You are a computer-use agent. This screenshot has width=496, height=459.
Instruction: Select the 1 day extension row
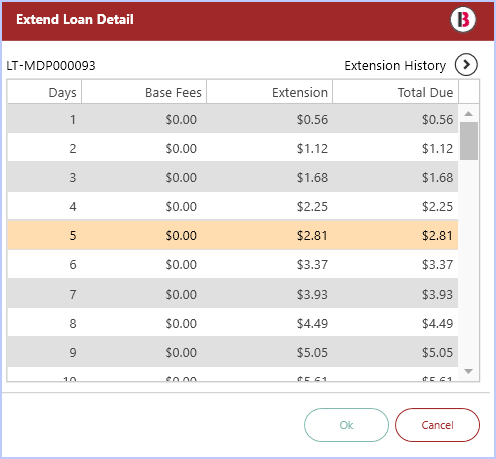click(x=233, y=119)
